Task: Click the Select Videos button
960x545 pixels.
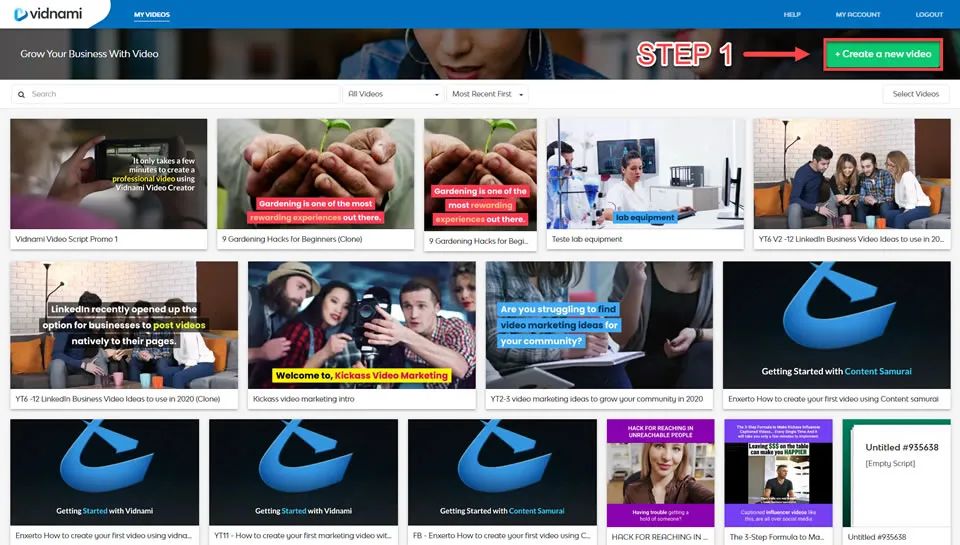Action: click(x=915, y=94)
